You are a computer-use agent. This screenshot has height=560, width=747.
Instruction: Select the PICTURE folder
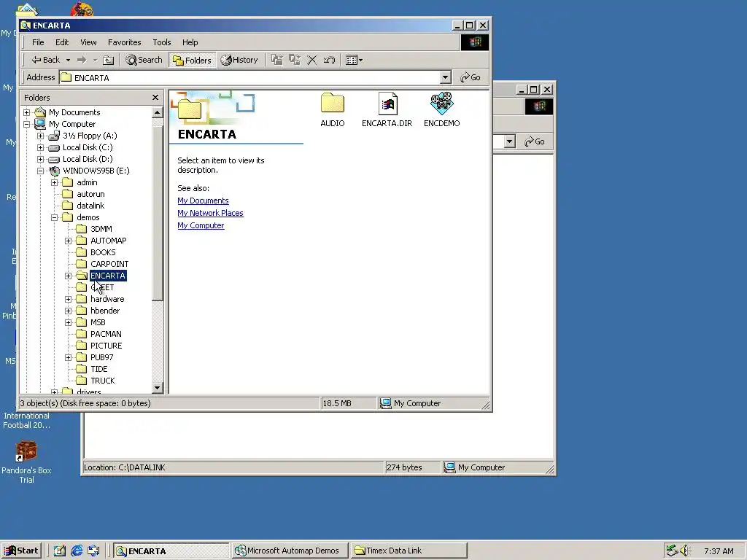click(106, 346)
